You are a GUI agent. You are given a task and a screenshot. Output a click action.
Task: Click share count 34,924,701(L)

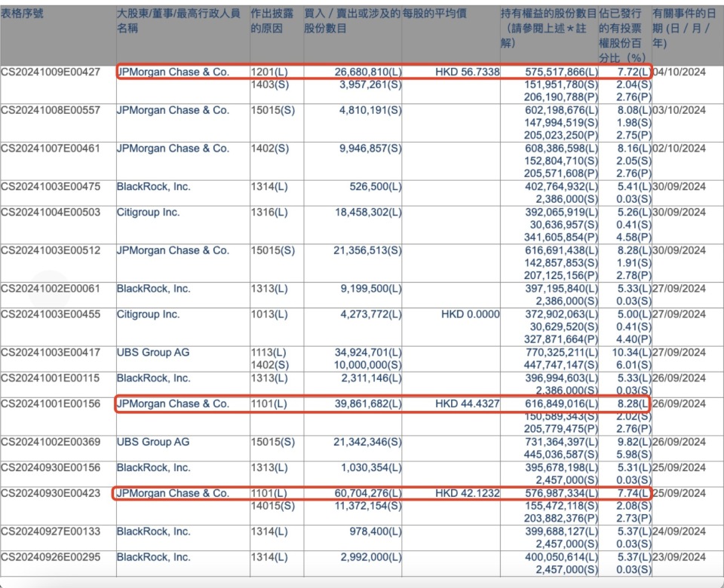click(x=368, y=353)
